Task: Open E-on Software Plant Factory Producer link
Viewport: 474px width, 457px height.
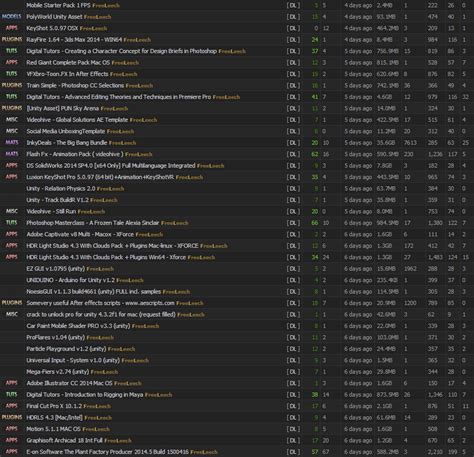Action: click(x=107, y=452)
